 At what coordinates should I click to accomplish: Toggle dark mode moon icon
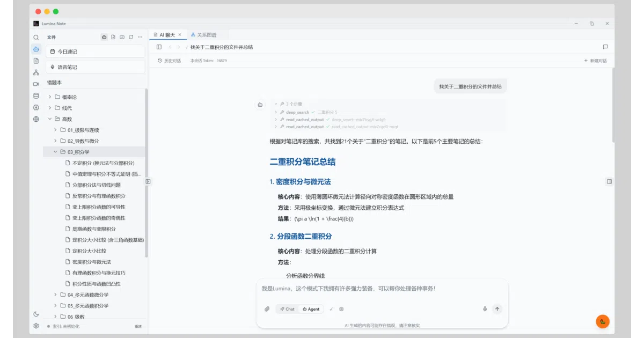tap(36, 314)
